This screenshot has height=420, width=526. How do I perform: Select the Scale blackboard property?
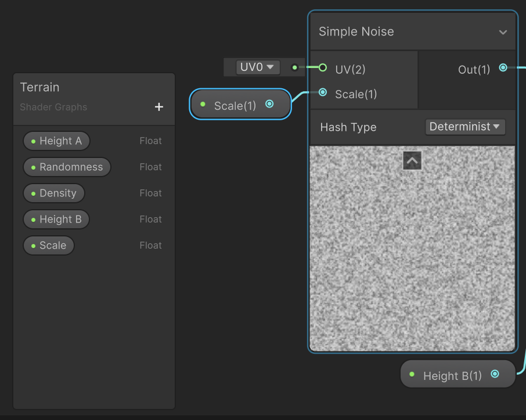[x=49, y=245]
